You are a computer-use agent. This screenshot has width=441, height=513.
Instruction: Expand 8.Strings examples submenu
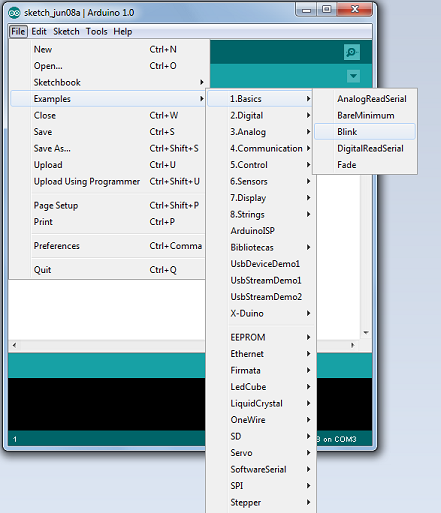[x=260, y=214]
